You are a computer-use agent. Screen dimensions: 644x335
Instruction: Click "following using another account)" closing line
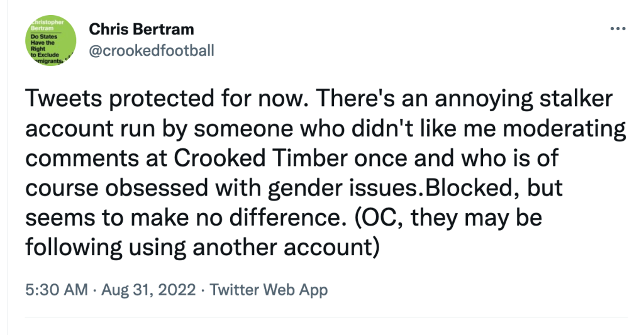pyautogui.click(x=203, y=246)
